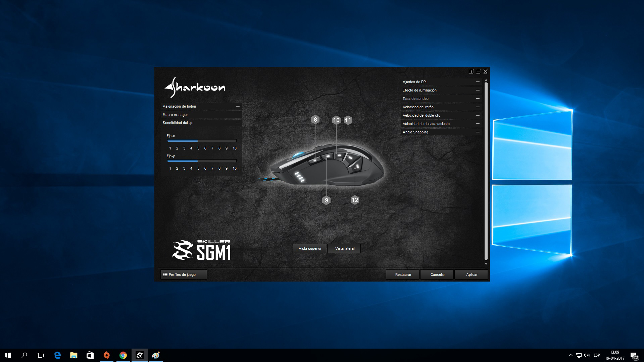Open Paint app in taskbar

156,355
